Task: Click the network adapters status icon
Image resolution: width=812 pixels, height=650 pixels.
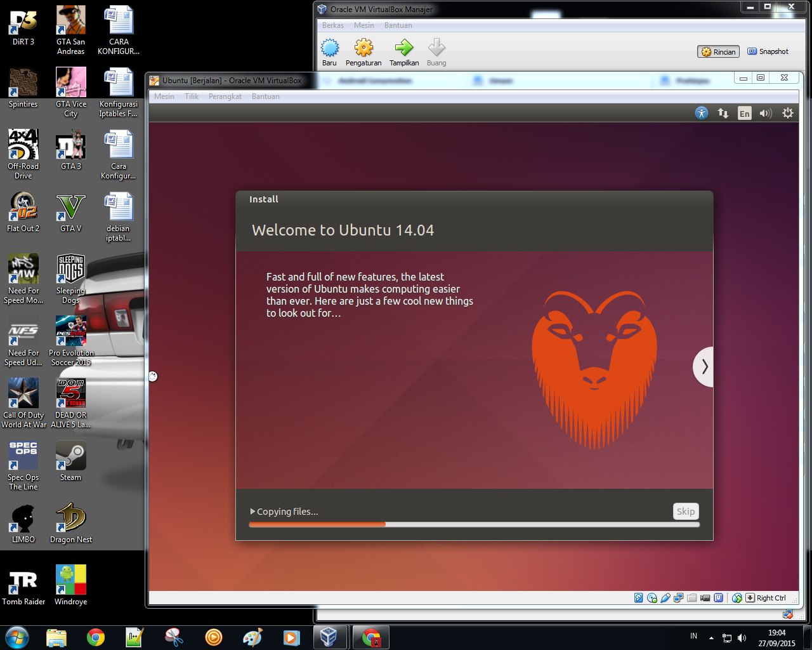Action: [x=678, y=598]
